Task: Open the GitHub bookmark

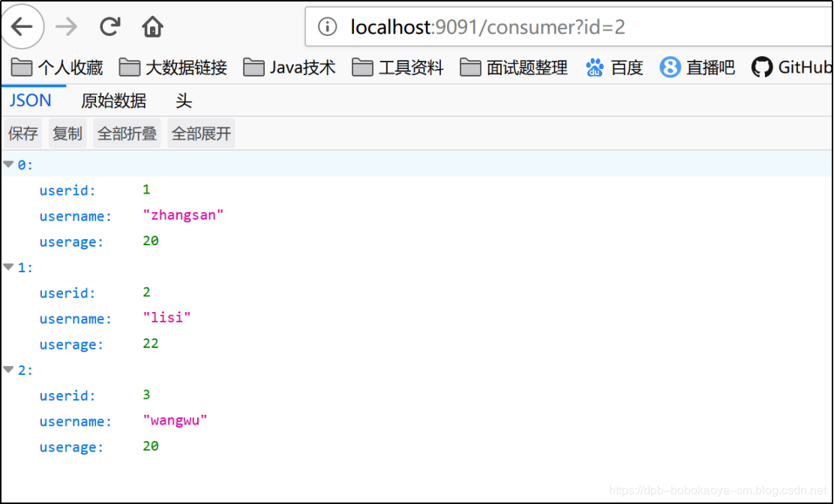Action: tap(791, 67)
